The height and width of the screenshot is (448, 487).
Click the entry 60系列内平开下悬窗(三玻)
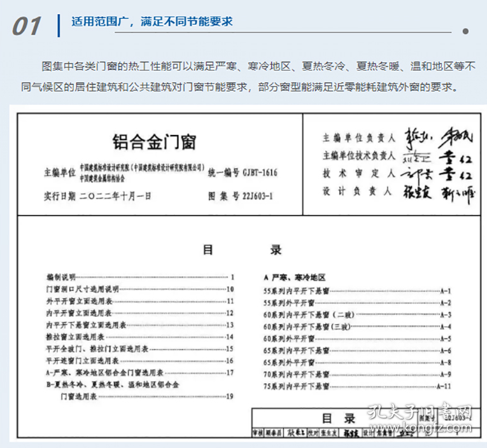point(357,326)
